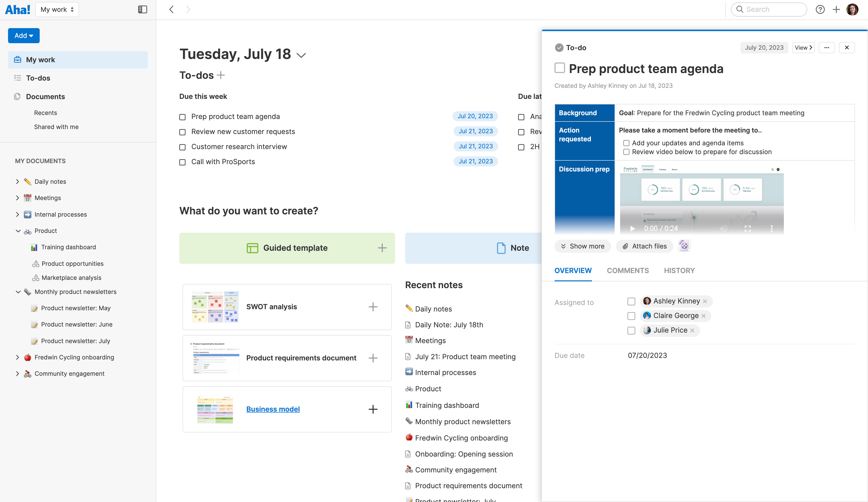The height and width of the screenshot is (502, 868).
Task: Check the box next to assignee Ashley Kinney
Action: [x=631, y=302]
